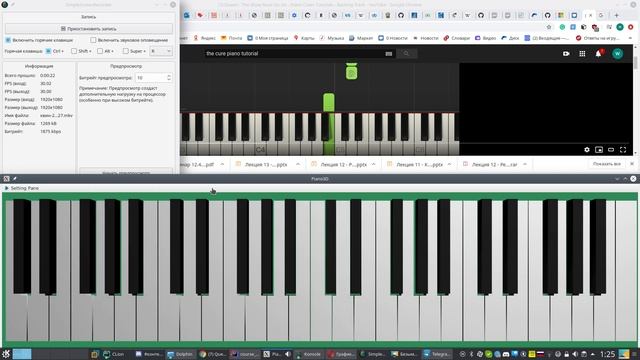
Task: Open the YouTube on-screen keyboard icon
Action: [x=389, y=53]
